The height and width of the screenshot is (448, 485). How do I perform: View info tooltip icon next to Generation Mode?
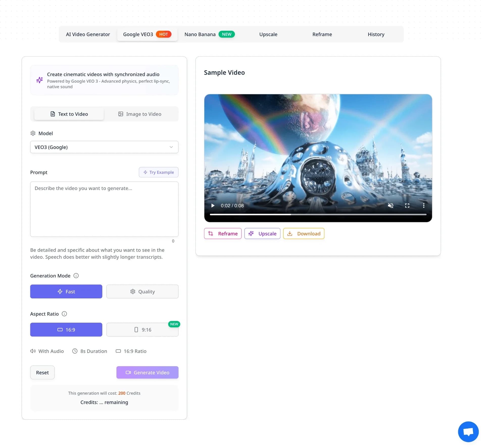pos(76,276)
